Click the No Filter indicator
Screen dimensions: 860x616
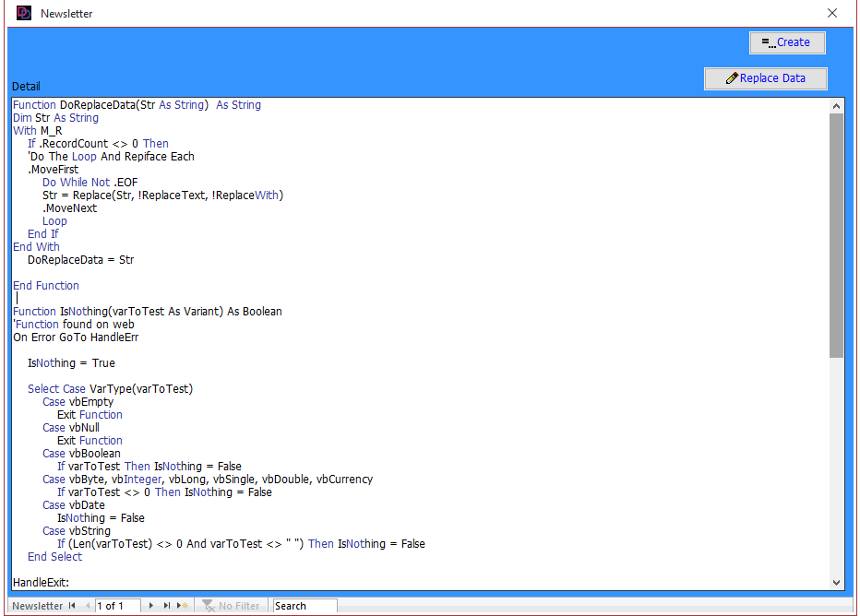point(231,606)
